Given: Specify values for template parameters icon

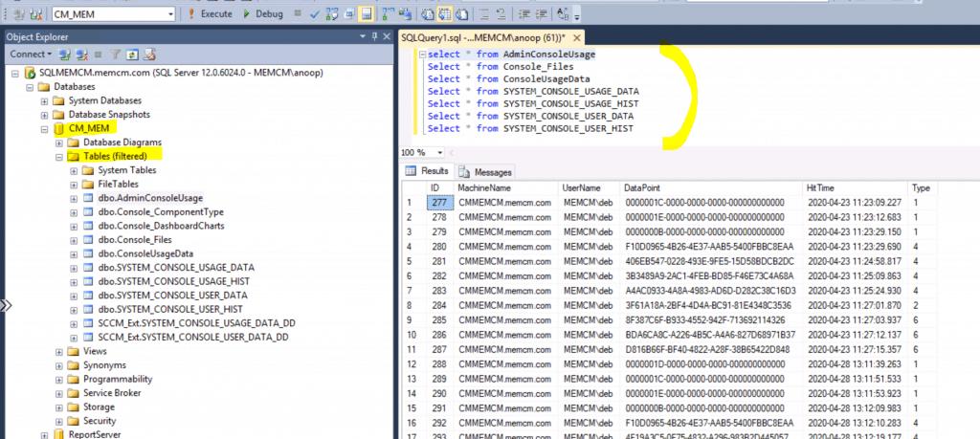Looking at the screenshot, I should pyautogui.click(x=563, y=13).
